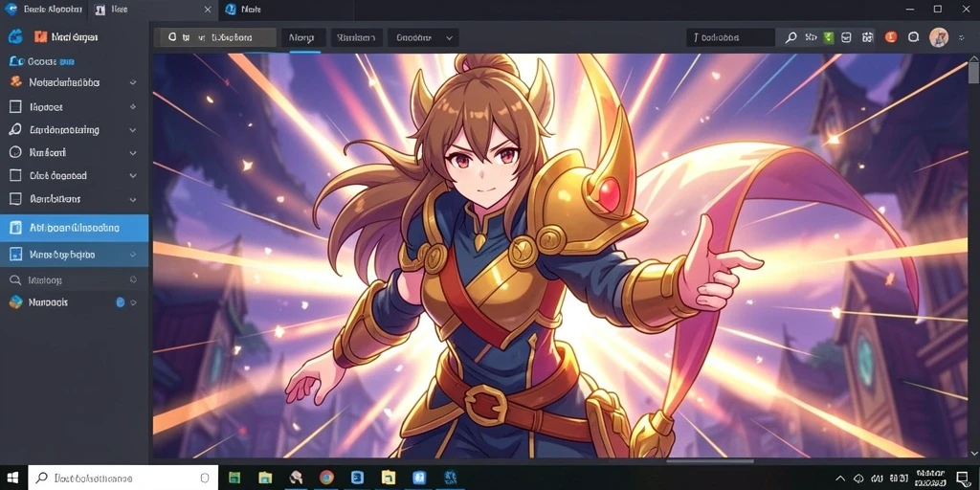The image size is (980, 490).
Task: Click the taskbar search box
Action: pos(123,479)
